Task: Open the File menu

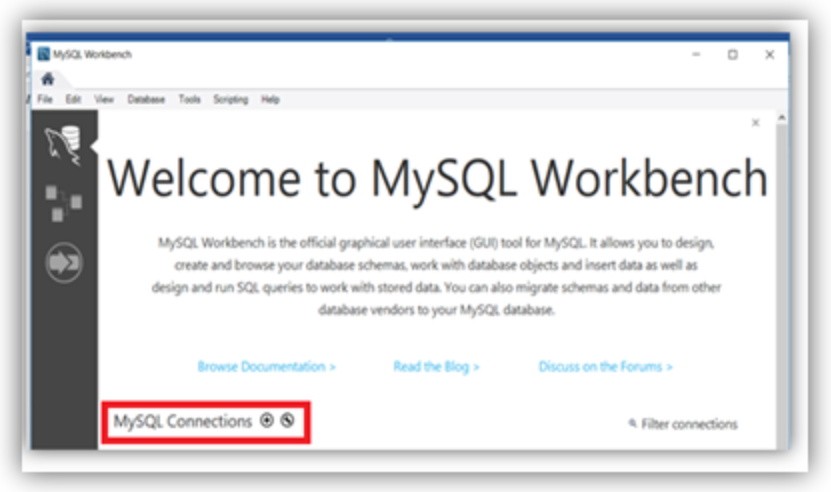Action: coord(45,99)
